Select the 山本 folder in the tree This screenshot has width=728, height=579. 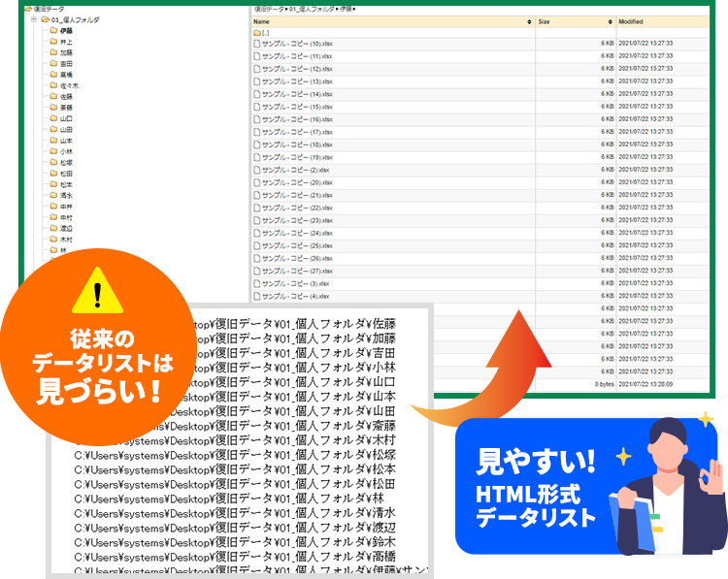click(66, 141)
